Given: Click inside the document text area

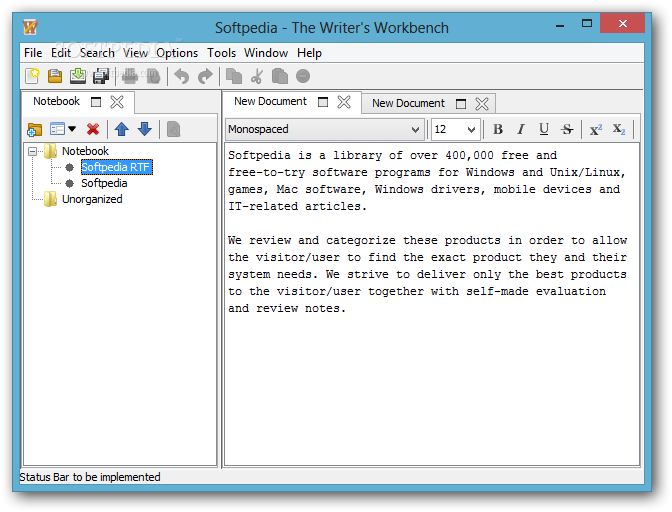Looking at the screenshot, I should [x=432, y=304].
